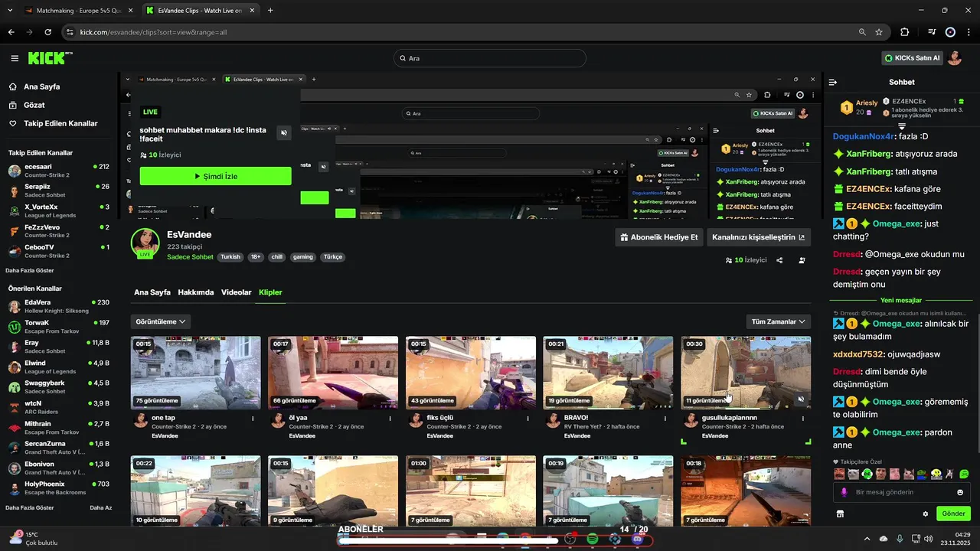Click the taskbar microphone tray icon
The width and height of the screenshot is (980, 551).
click(x=900, y=539)
